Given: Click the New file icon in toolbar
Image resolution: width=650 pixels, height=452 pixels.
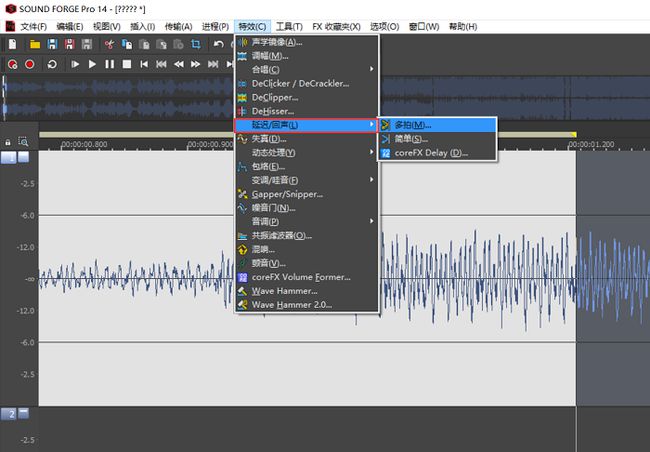Looking at the screenshot, I should (x=12, y=44).
